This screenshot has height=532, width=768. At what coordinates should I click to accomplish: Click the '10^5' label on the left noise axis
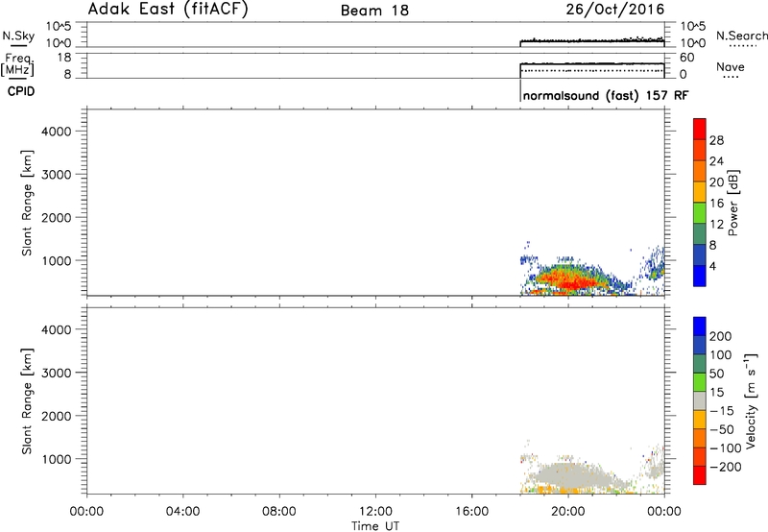coord(59,27)
